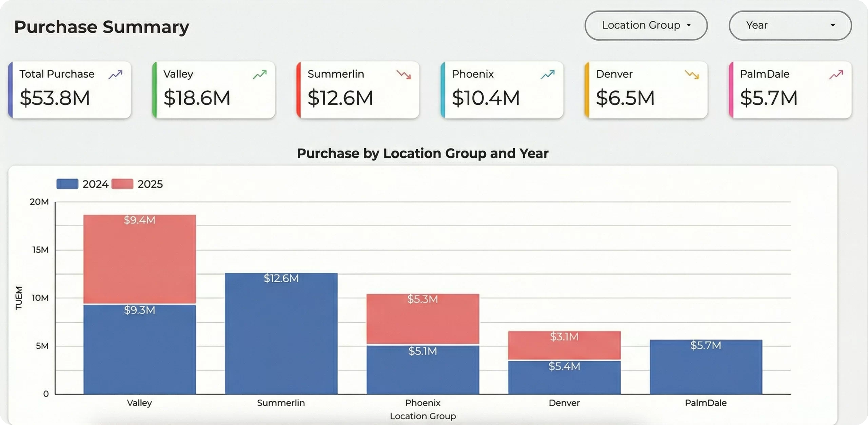Toggle the 2024 series in the chart legend

pos(96,184)
